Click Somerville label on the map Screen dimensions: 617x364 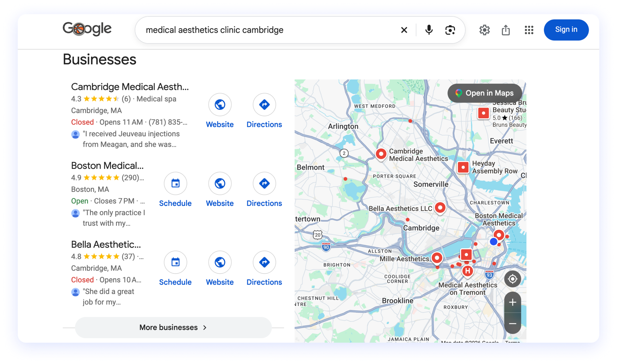[431, 184]
